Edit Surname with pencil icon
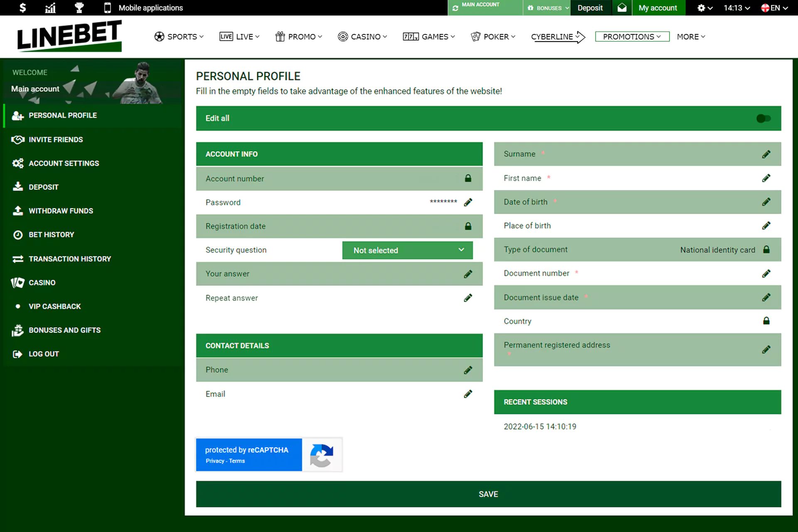This screenshot has height=532, width=798. pos(766,154)
